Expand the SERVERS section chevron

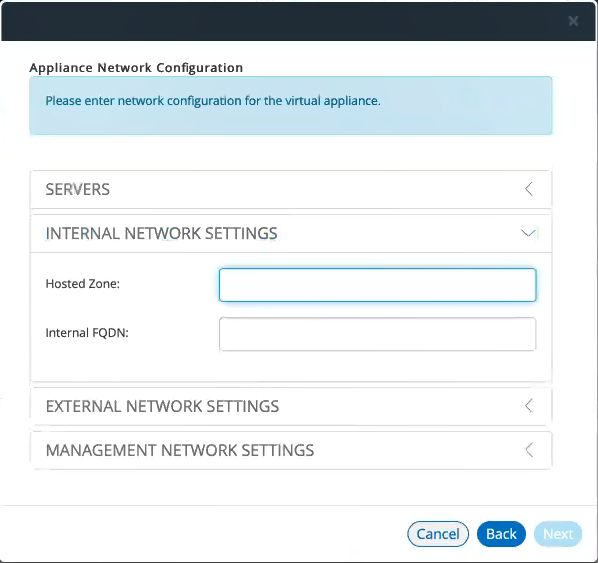coord(529,189)
